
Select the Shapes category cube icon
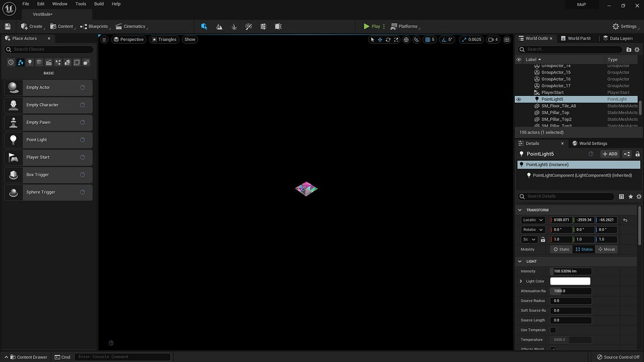(x=39, y=62)
